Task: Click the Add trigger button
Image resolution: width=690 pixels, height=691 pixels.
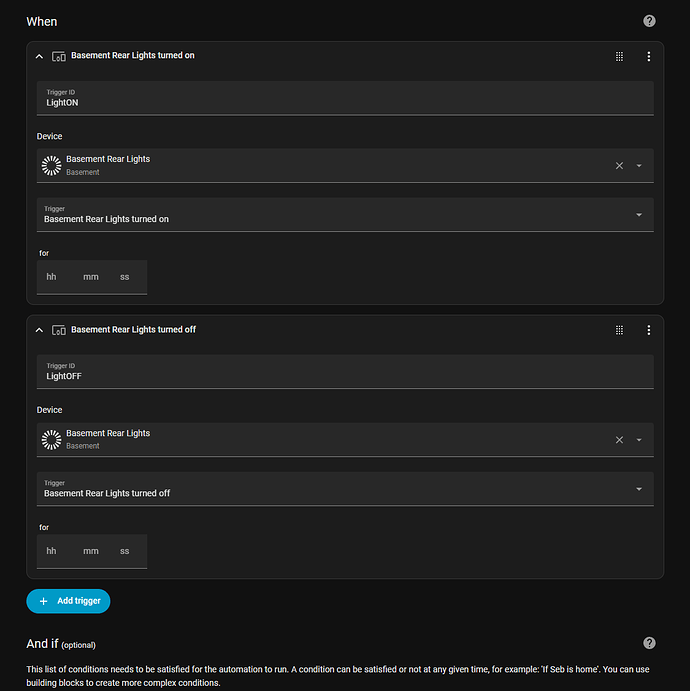Action: (68, 601)
